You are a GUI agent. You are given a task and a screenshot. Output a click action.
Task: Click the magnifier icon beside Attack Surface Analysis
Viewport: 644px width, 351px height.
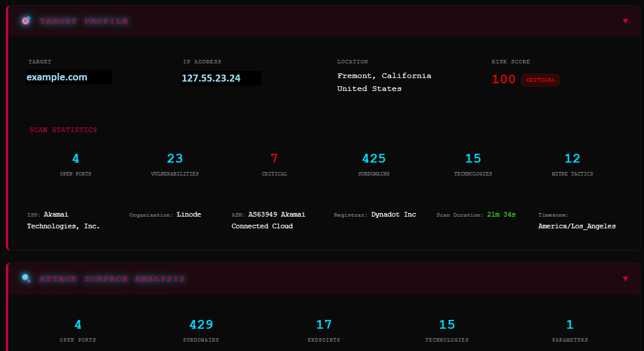[26, 279]
